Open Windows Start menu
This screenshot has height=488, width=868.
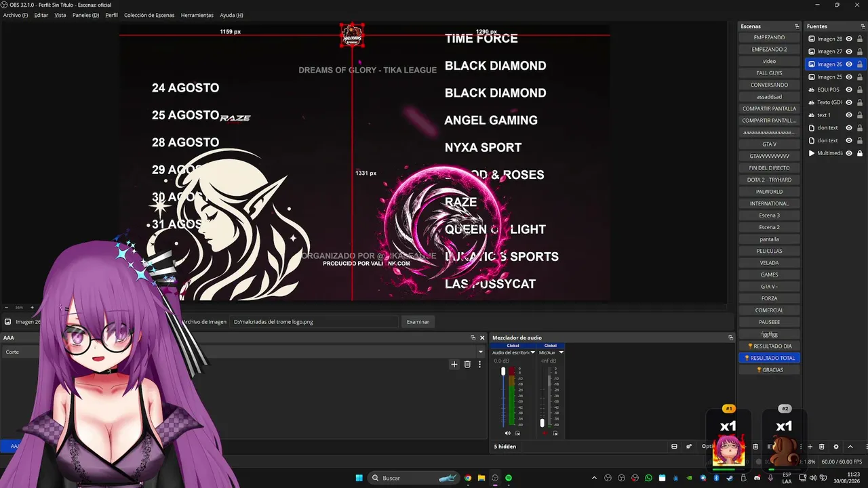click(x=359, y=478)
